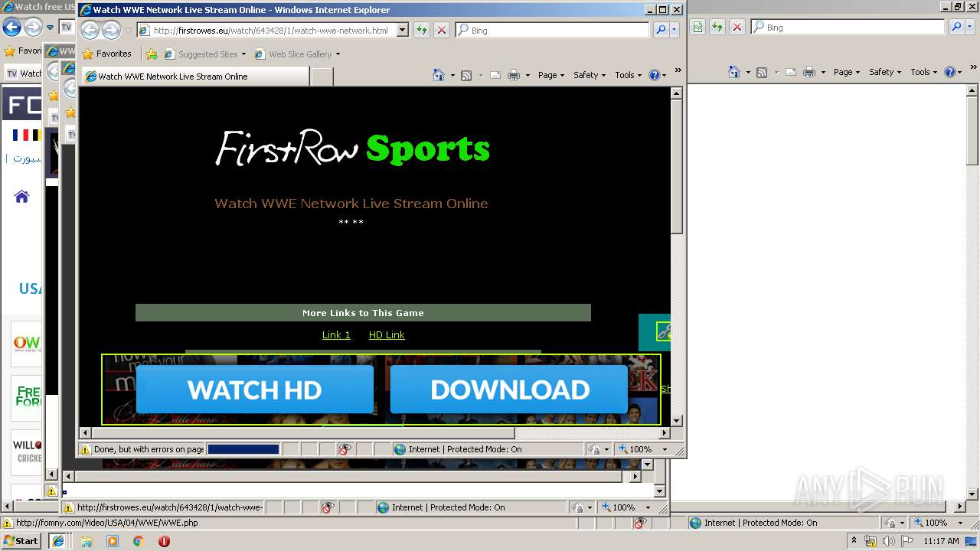Expand the command bar chevron overflow
The image size is (980, 551).
[x=678, y=70]
